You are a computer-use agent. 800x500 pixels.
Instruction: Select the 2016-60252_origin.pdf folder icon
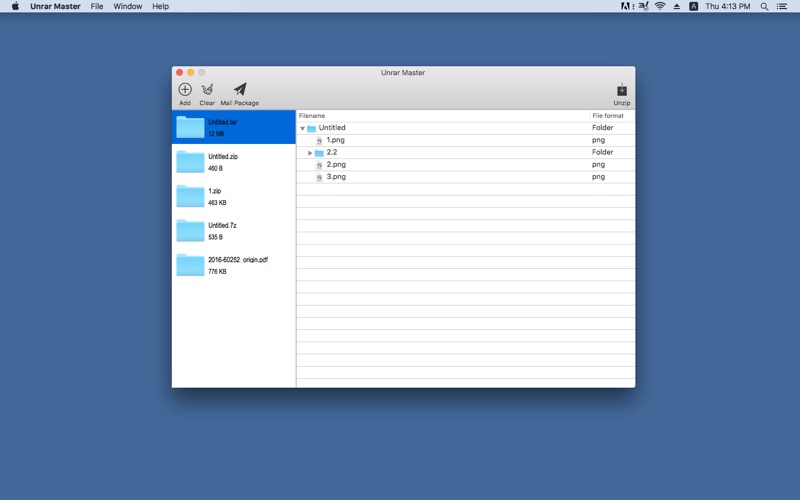pyautogui.click(x=190, y=265)
